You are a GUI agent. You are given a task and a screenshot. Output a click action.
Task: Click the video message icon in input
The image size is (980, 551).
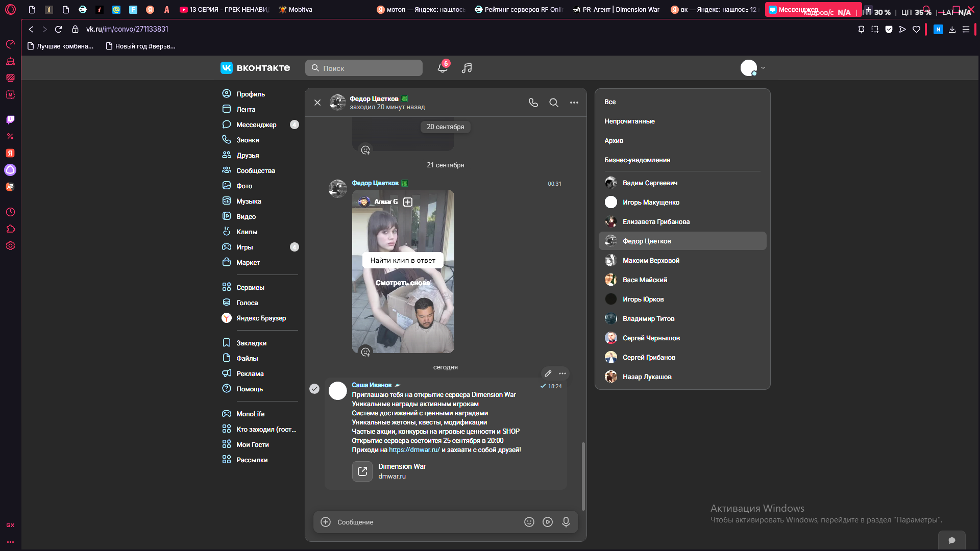pos(548,522)
